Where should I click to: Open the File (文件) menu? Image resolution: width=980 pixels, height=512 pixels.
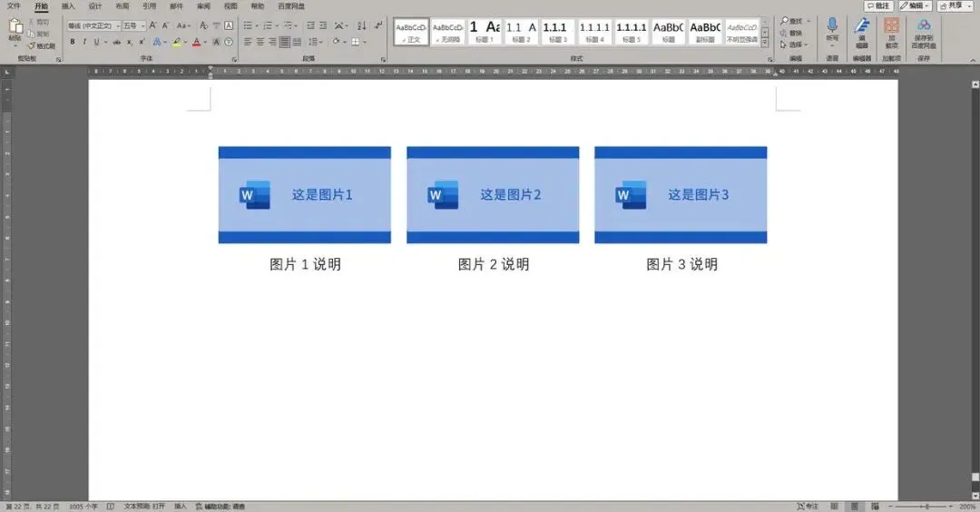point(13,5)
